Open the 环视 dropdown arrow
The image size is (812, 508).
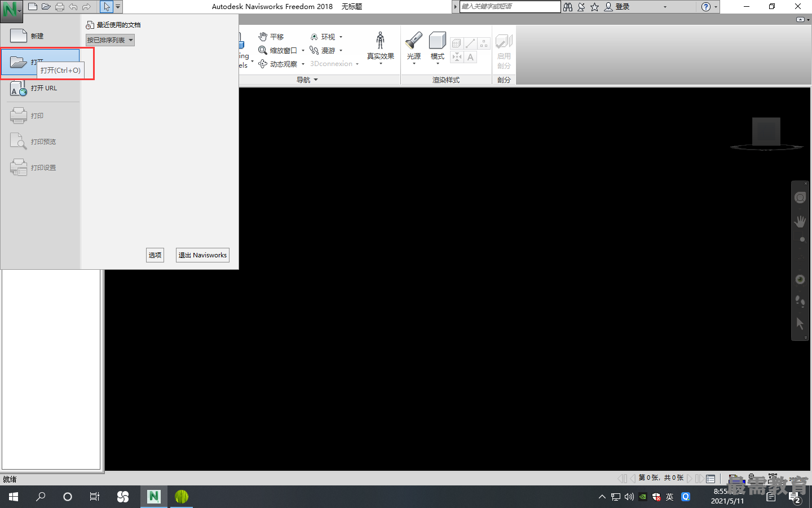[x=341, y=37]
